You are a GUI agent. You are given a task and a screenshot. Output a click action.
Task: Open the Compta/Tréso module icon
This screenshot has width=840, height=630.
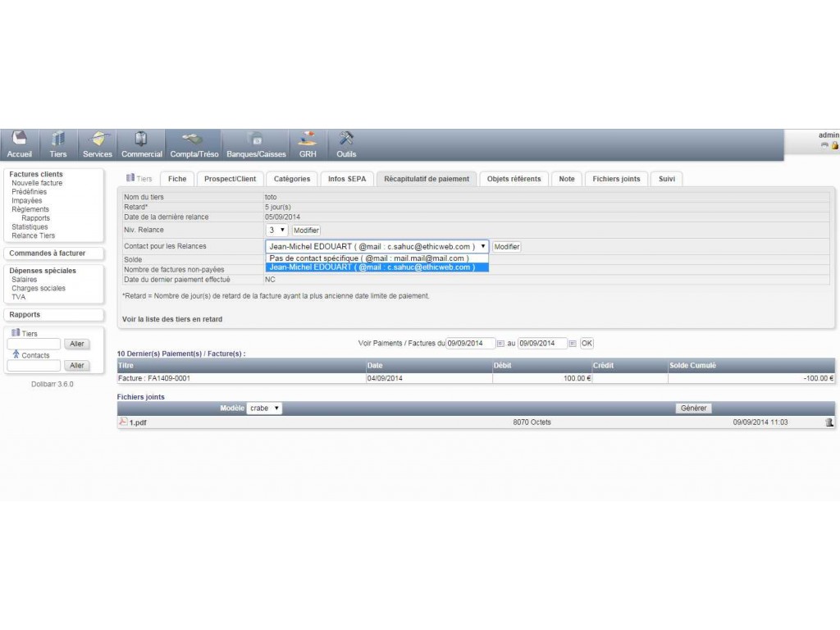[x=192, y=139]
